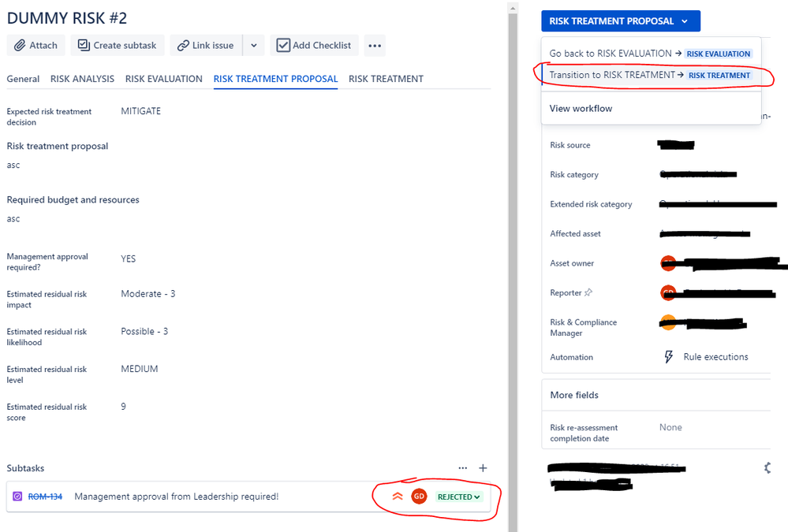Click the MEDIUM residual risk level value

click(x=139, y=369)
